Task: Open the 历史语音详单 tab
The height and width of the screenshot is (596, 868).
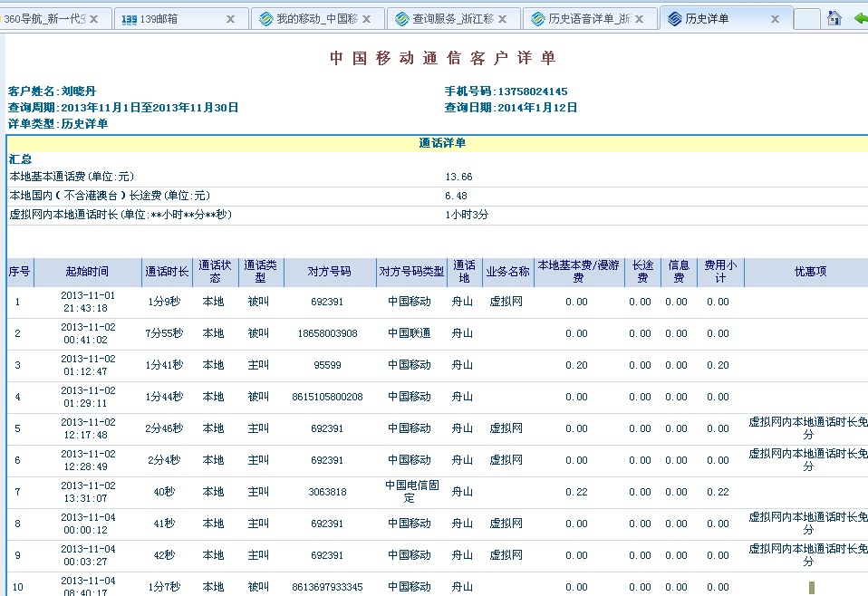Action: click(588, 18)
